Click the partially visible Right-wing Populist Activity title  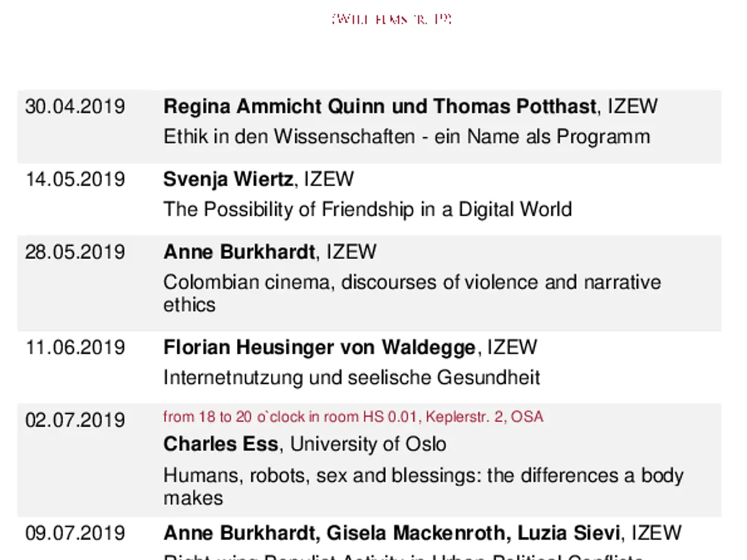[x=403, y=556]
